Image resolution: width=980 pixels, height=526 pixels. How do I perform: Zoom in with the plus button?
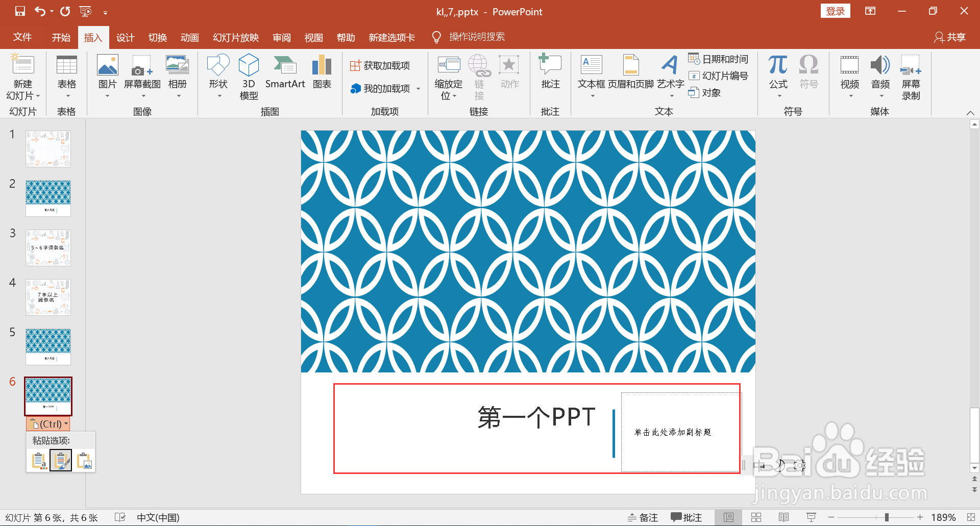(x=920, y=517)
